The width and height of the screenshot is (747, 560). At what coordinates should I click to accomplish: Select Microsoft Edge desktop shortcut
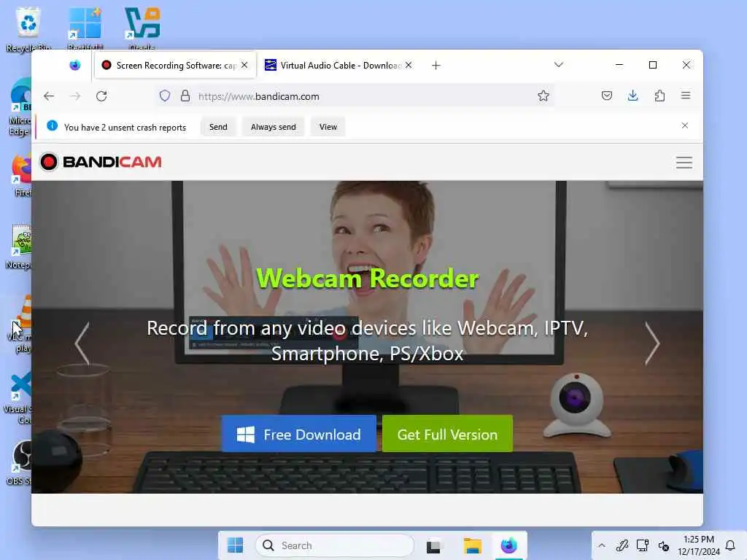point(20,107)
